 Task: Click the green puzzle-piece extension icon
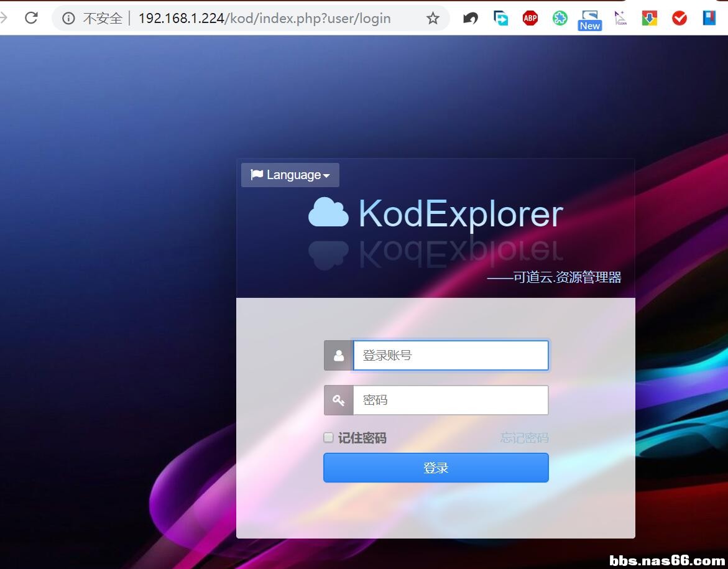560,18
